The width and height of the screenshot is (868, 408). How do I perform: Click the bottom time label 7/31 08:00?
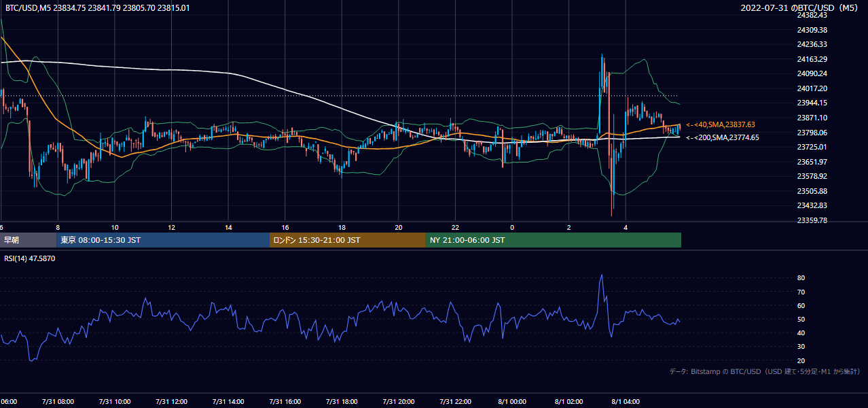point(58,401)
